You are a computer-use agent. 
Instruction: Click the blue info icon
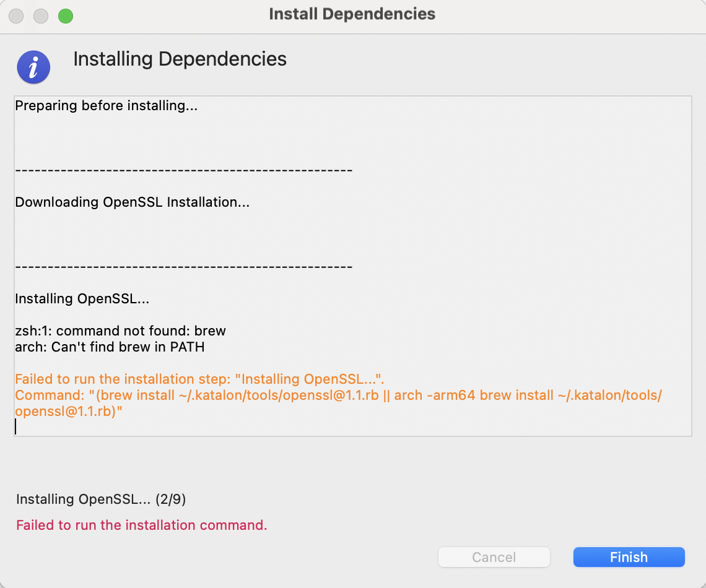click(33, 67)
